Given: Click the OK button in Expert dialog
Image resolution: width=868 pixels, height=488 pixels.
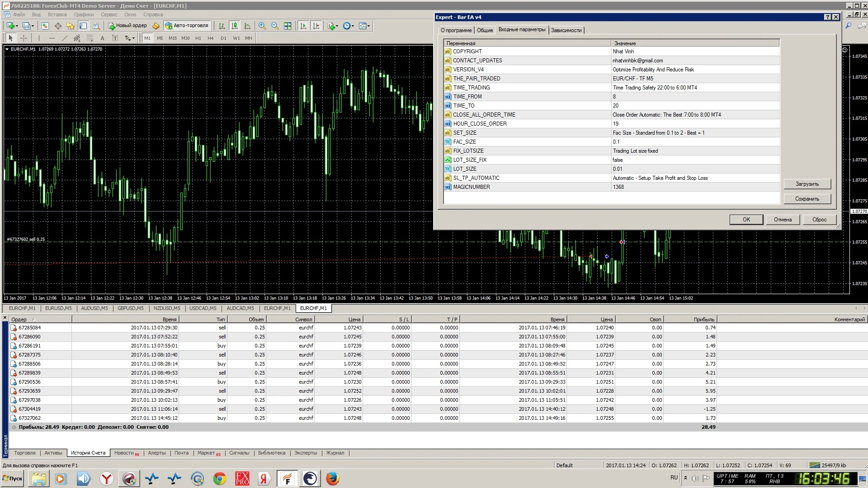Looking at the screenshot, I should (746, 220).
